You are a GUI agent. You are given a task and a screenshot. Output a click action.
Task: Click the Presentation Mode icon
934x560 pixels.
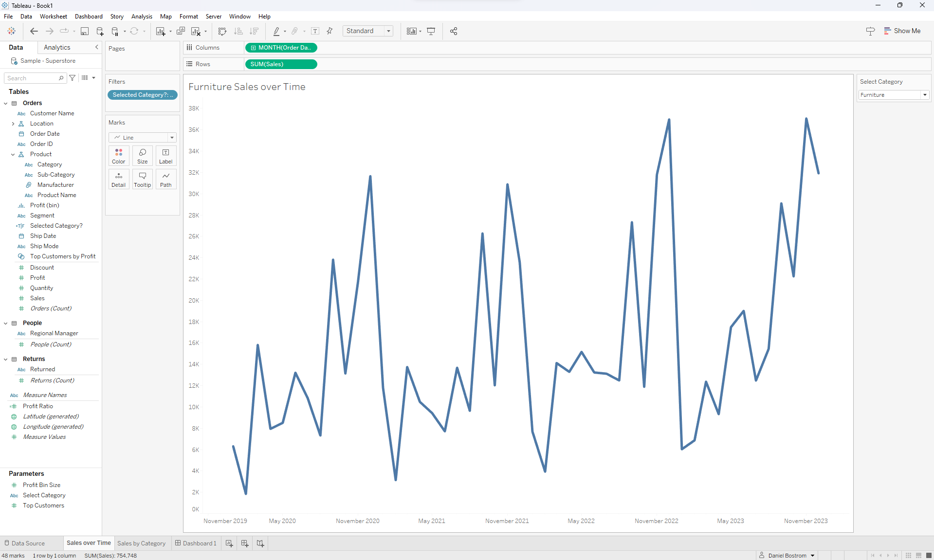(x=431, y=31)
